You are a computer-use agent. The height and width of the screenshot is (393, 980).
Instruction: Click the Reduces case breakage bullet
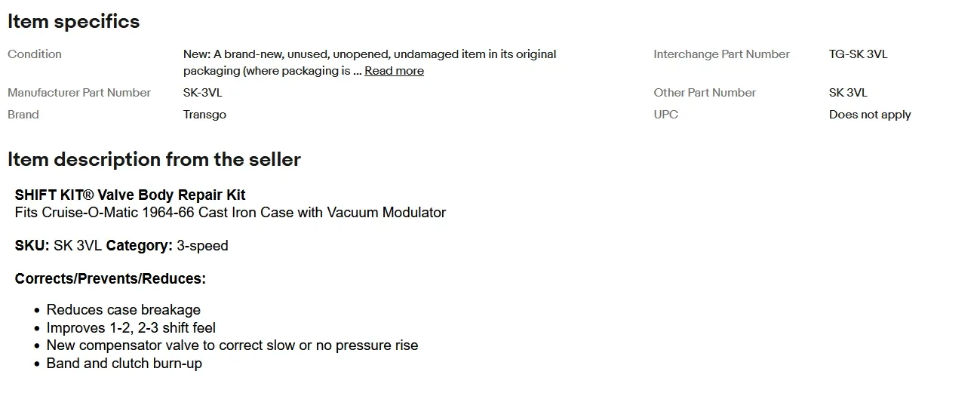tap(124, 310)
